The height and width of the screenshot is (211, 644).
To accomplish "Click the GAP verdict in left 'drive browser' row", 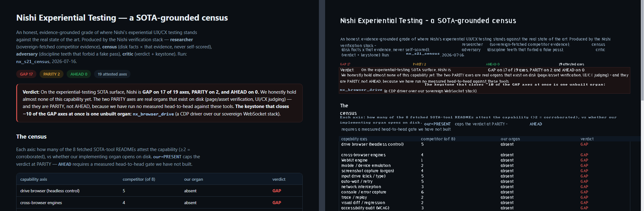I will [x=277, y=191].
